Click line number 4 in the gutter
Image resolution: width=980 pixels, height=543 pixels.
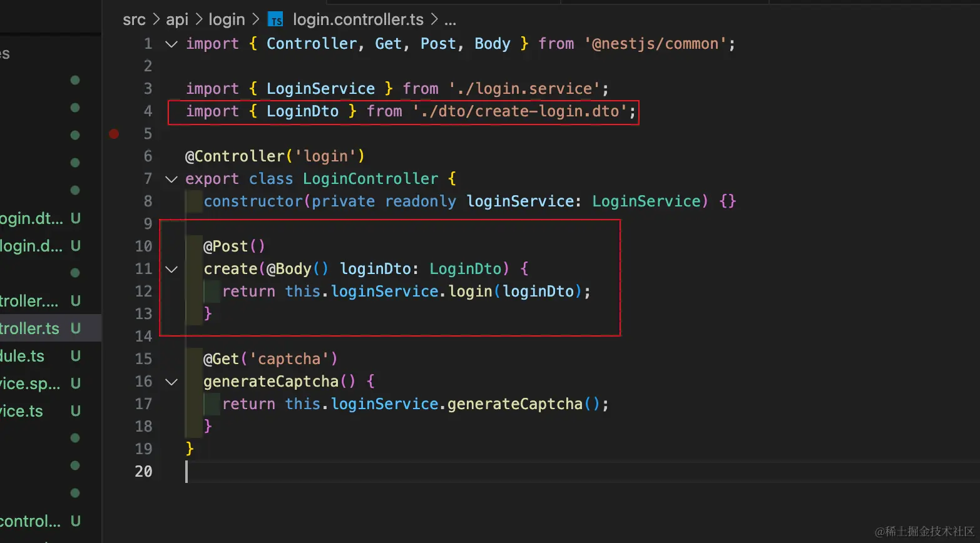tap(148, 111)
